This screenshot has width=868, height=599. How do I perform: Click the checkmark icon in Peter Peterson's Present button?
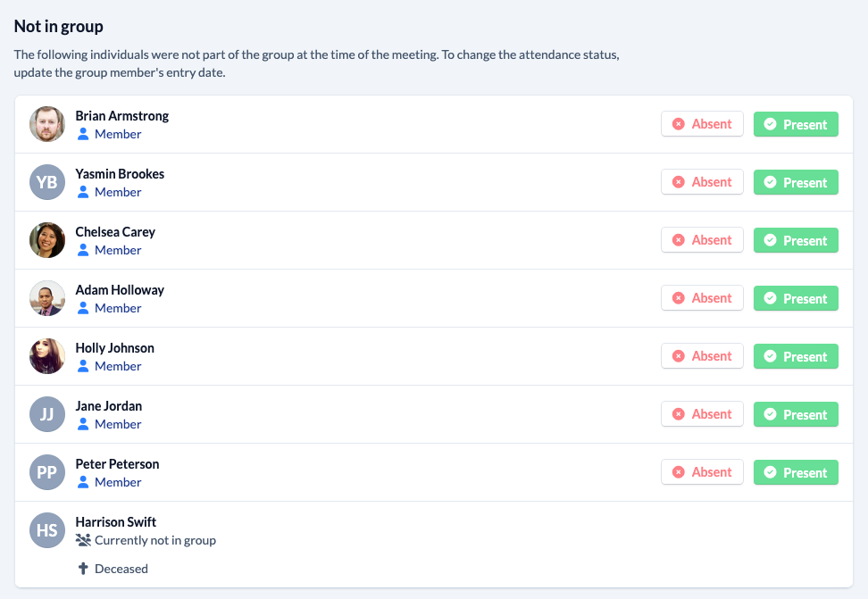770,472
